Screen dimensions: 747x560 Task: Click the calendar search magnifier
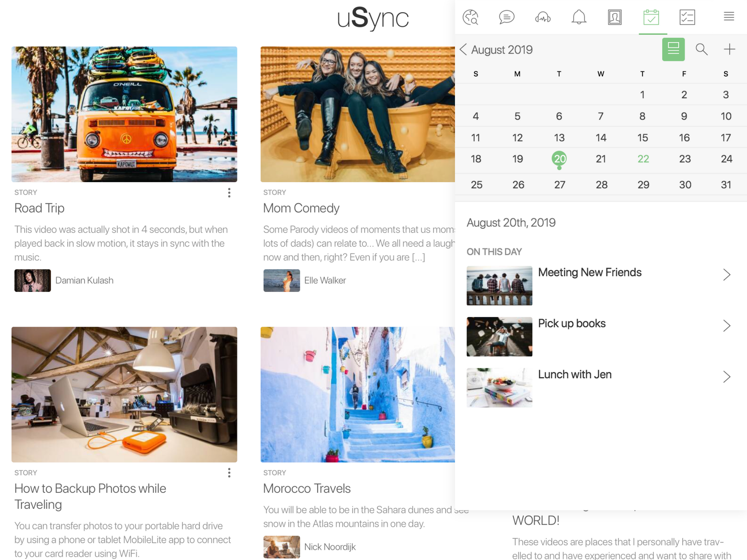tap(701, 49)
